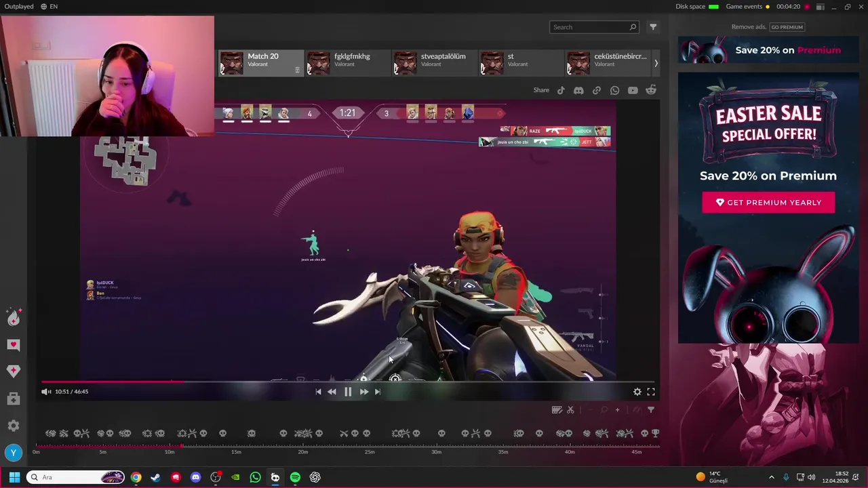Fast forward the video
868x488 pixels.
(364, 392)
